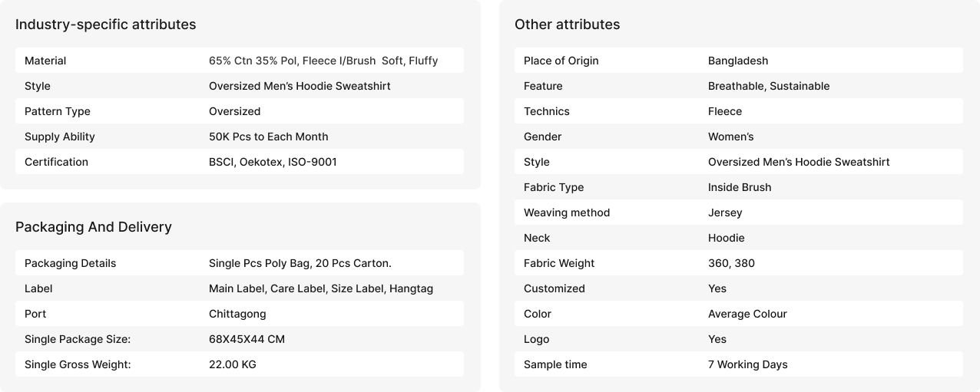Select the Fabric Weight value 360, 380
Image resolution: width=980 pixels, height=392 pixels.
point(731,263)
